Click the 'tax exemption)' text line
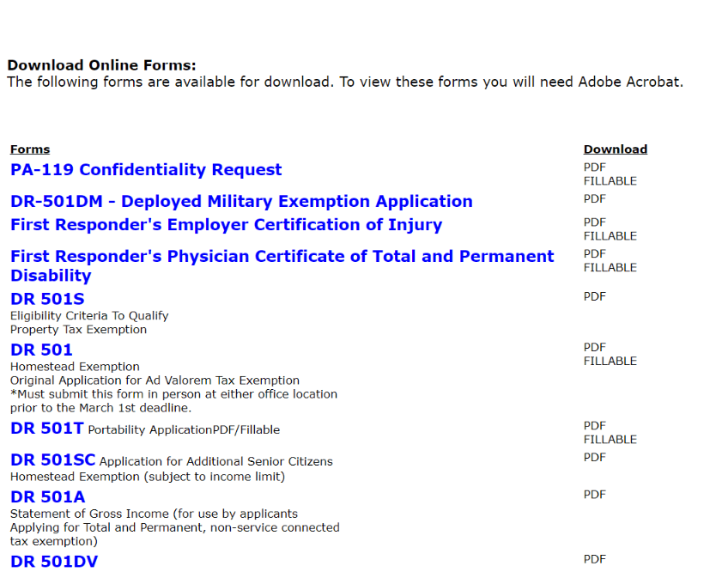728x572 pixels. coord(54,542)
